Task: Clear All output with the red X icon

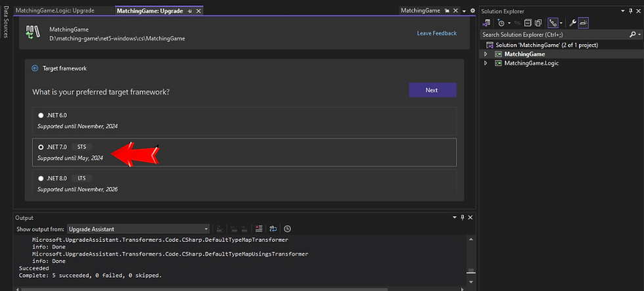Action: 258,229
